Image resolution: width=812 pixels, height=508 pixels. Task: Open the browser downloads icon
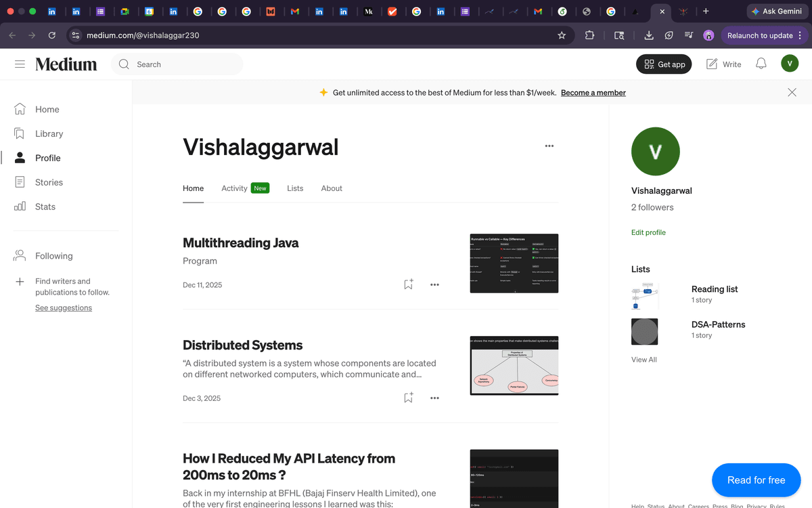point(648,35)
